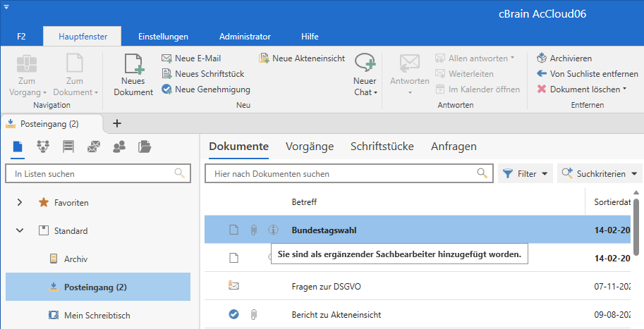
Task: Click the Neues Dokument icon
Action: [x=133, y=66]
